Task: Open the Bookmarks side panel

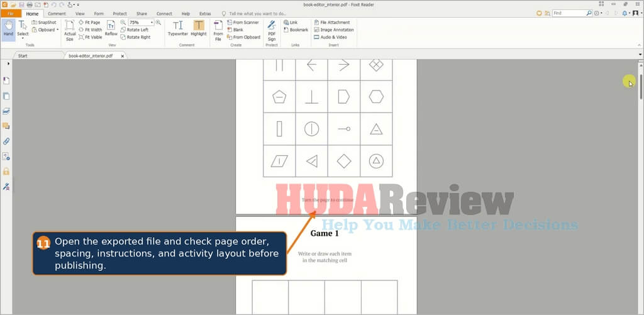Action: 6,80
